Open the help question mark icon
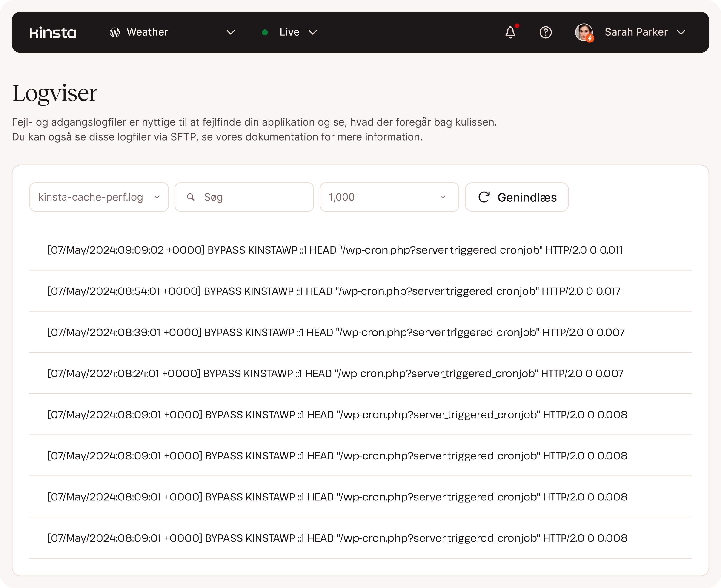The image size is (721, 588). (545, 33)
